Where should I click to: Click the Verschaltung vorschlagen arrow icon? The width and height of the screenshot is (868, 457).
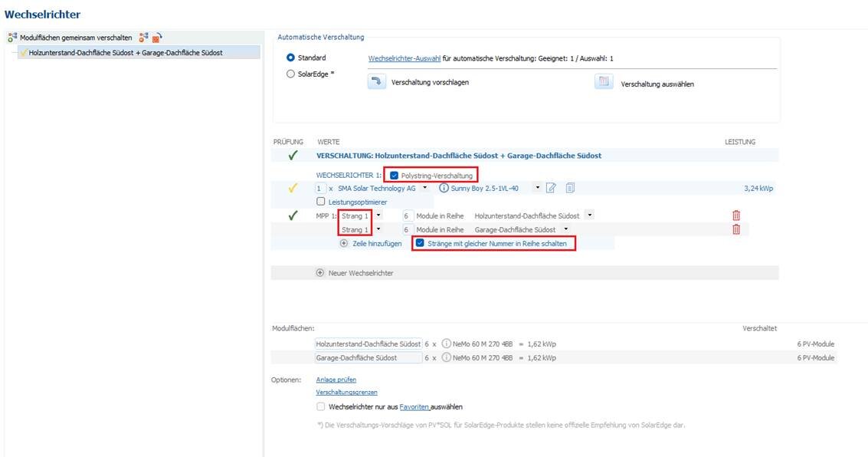coord(376,82)
